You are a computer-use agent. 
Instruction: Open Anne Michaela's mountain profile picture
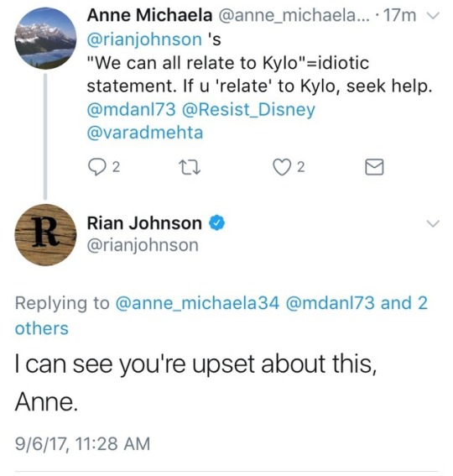point(45,39)
